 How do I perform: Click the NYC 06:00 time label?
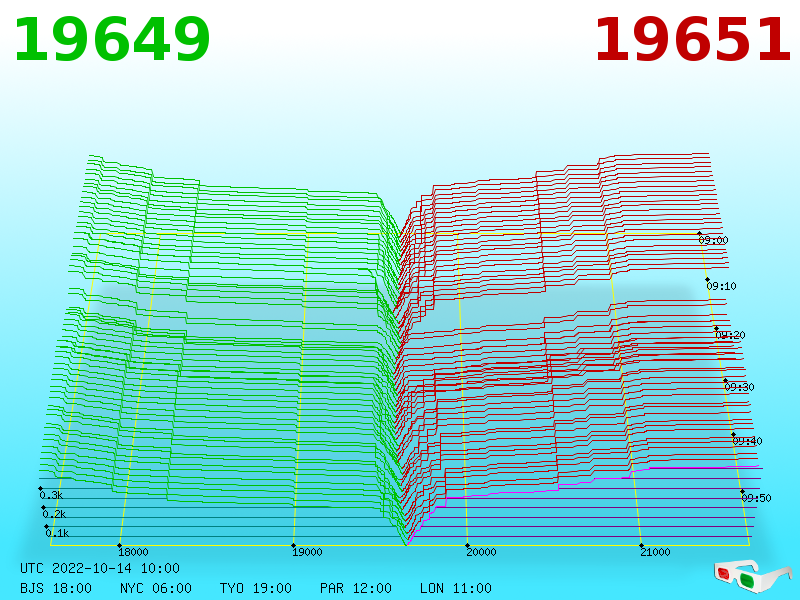coord(156,588)
